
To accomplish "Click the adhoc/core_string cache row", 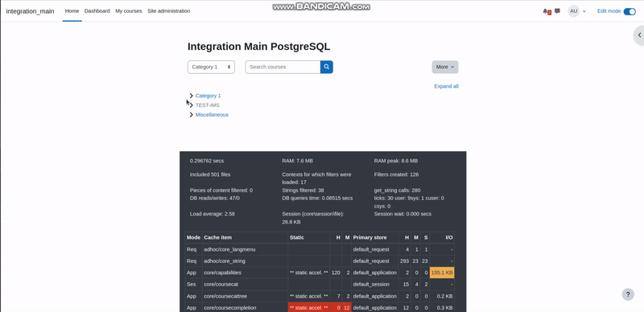I will (x=320, y=261).
